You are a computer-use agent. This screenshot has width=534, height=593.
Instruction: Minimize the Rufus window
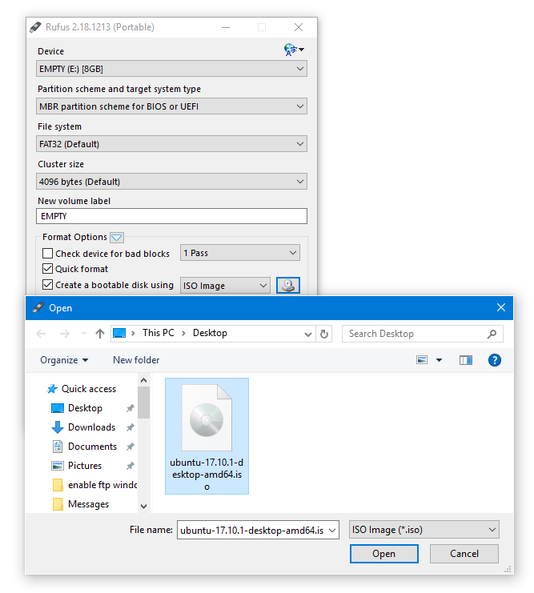(226, 27)
